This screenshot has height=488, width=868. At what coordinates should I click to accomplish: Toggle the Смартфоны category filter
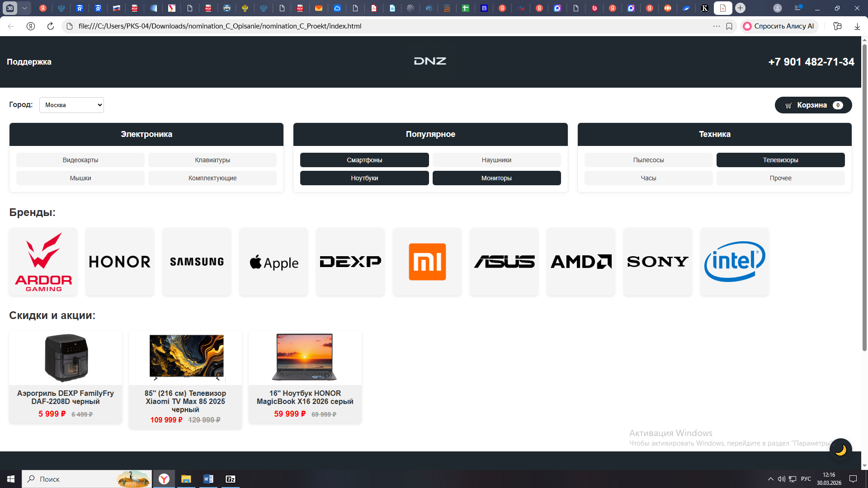coord(364,160)
